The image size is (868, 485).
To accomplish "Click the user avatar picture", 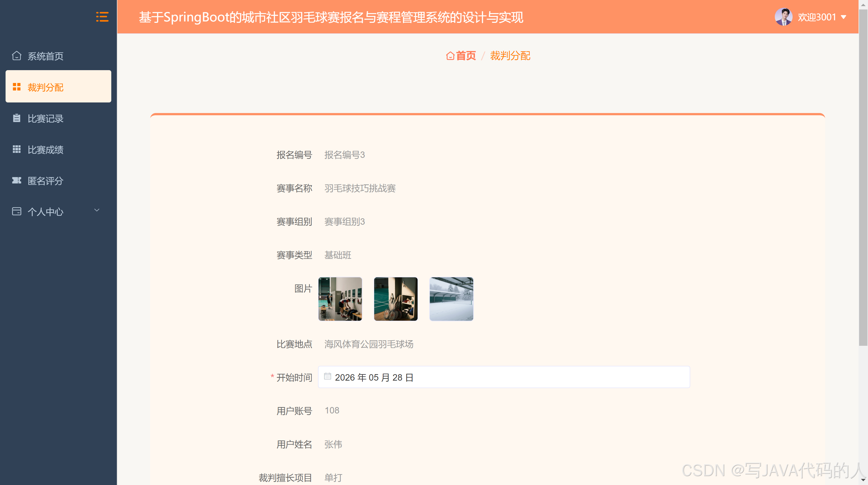I will [783, 16].
